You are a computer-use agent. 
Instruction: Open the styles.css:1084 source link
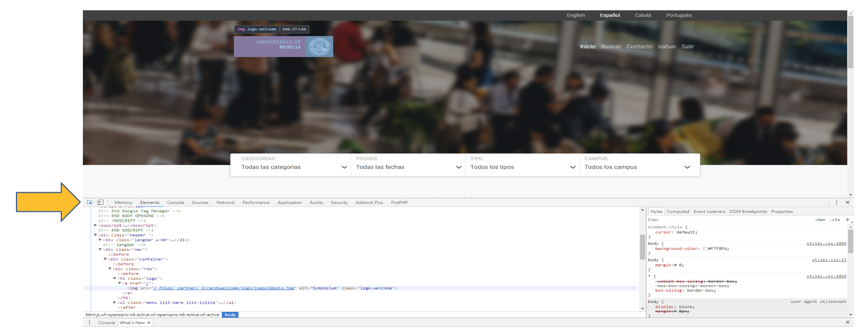coord(826,243)
